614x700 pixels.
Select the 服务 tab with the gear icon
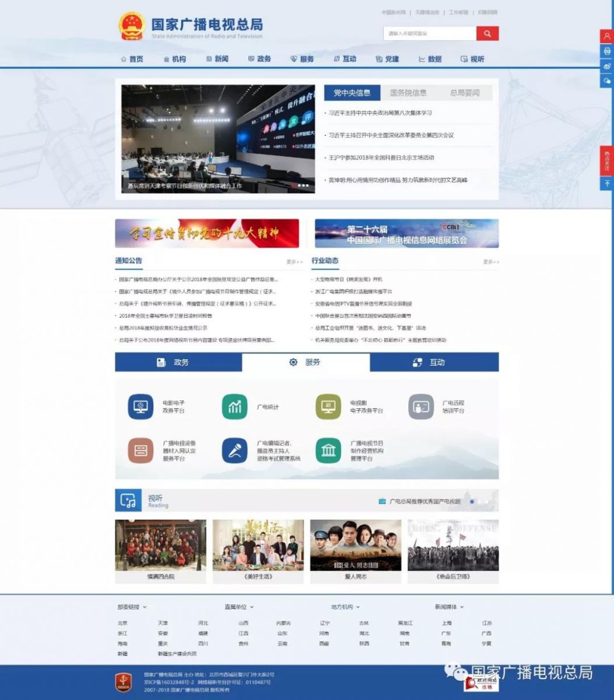click(306, 362)
